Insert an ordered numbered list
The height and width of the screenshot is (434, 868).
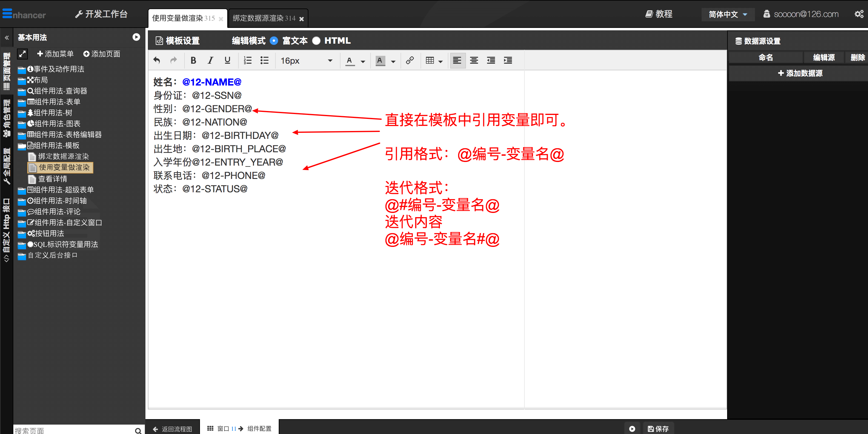tap(248, 60)
